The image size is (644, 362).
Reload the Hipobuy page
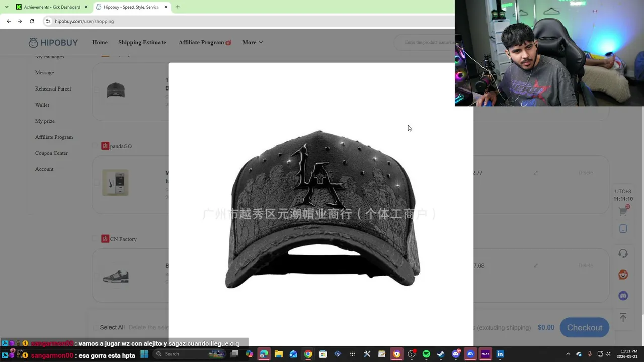(x=32, y=21)
